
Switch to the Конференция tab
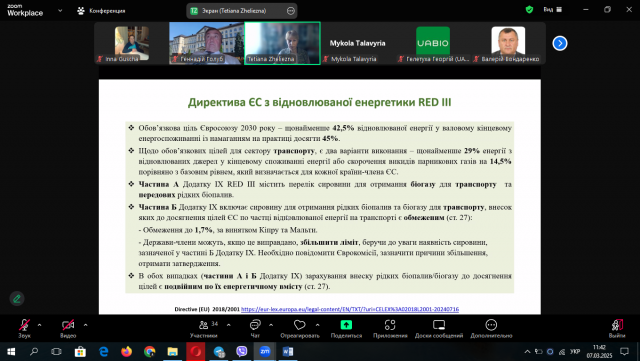point(101,11)
